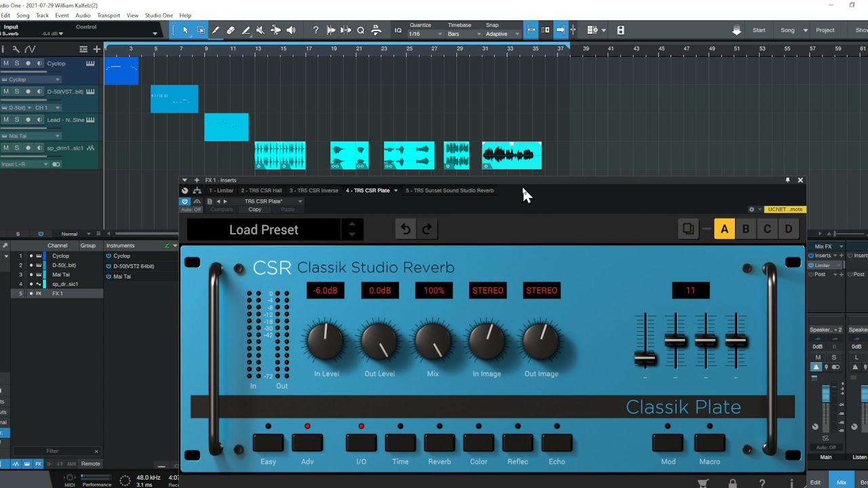Select the Eraser tool
Image resolution: width=868 pixels, height=488 pixels.
[231, 30]
